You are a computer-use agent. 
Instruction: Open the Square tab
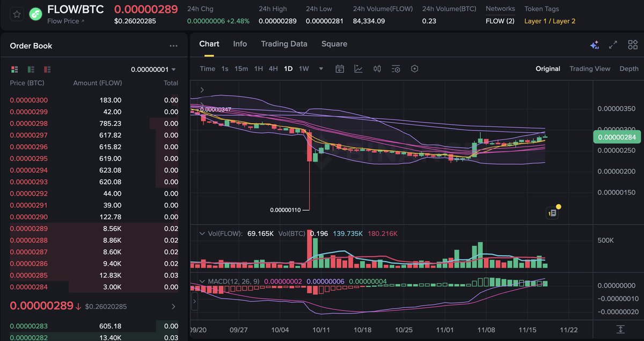click(334, 44)
